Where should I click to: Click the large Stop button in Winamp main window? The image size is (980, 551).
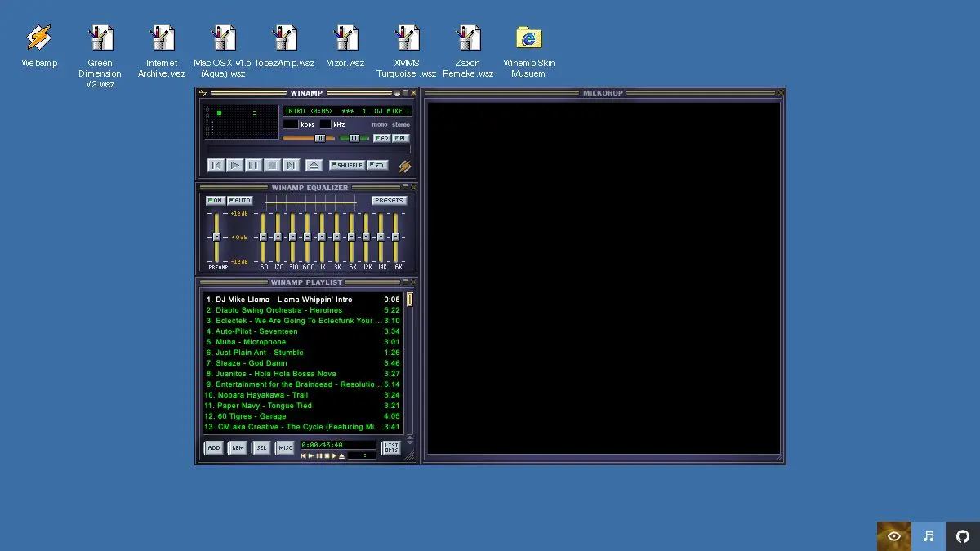[x=273, y=165]
